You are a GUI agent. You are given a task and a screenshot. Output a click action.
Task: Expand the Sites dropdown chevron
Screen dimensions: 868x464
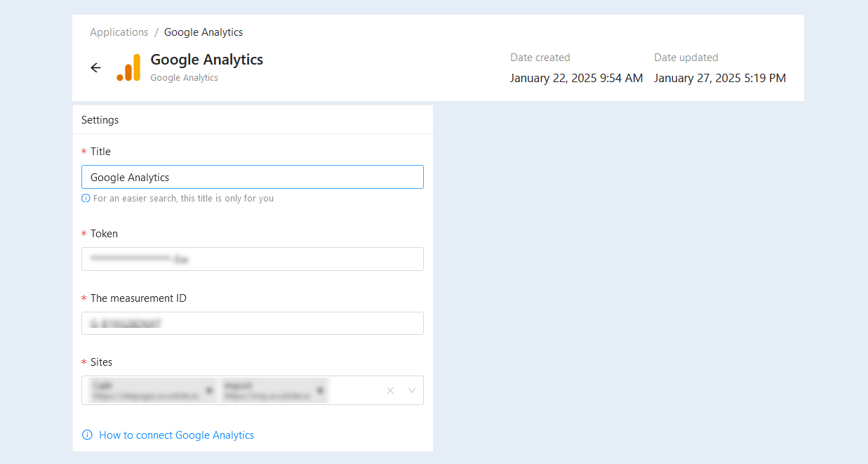pyautogui.click(x=412, y=390)
